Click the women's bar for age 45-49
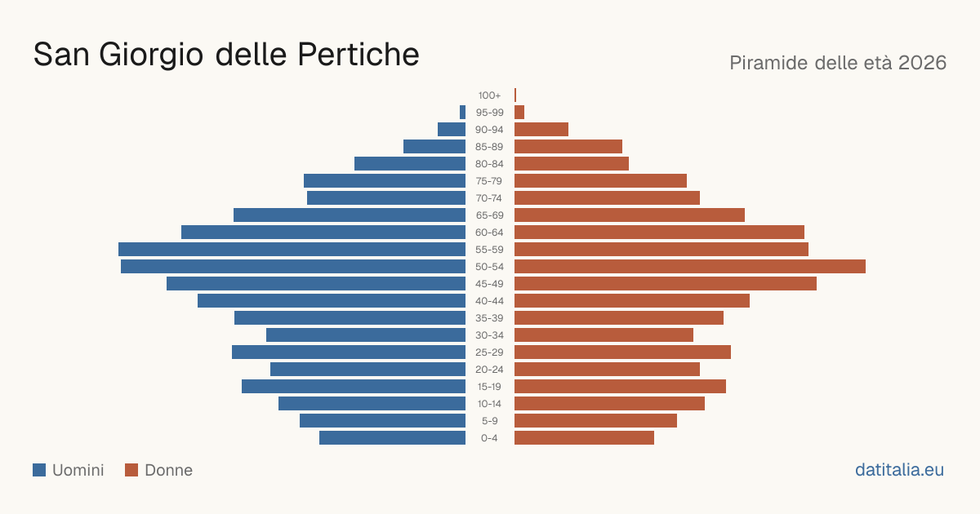Screen dimensions: 980x514 tap(666, 283)
